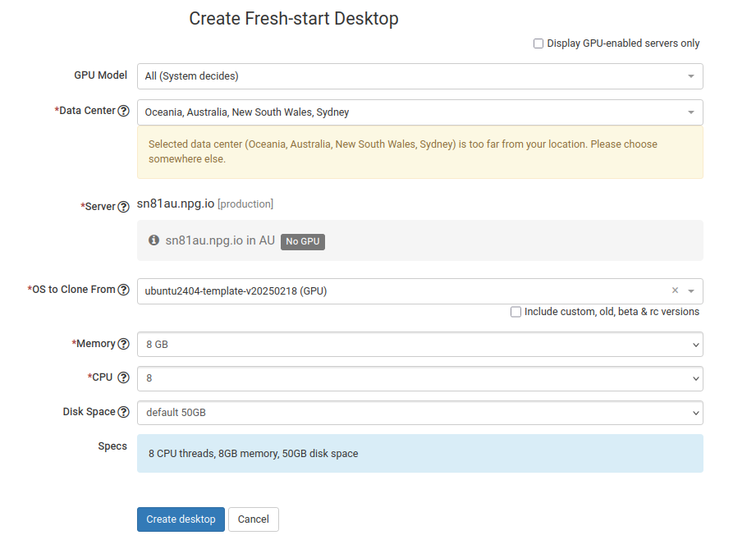Click the Cancel button
The image size is (756, 549).
coord(254,519)
